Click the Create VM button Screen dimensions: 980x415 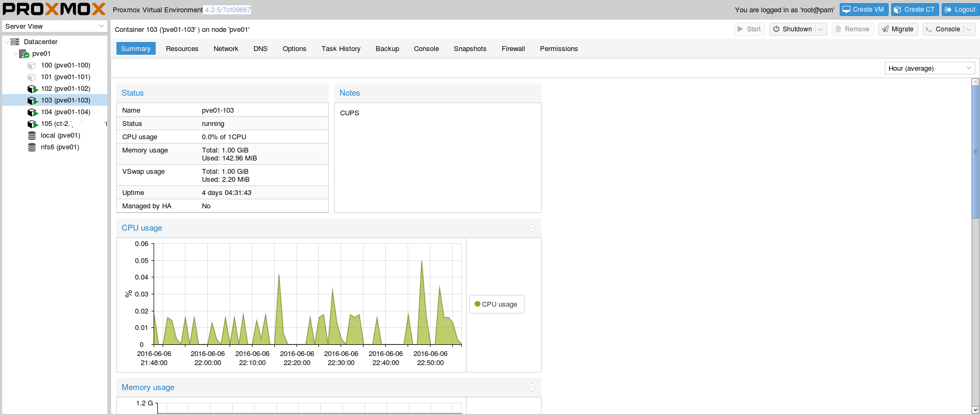tap(864, 10)
